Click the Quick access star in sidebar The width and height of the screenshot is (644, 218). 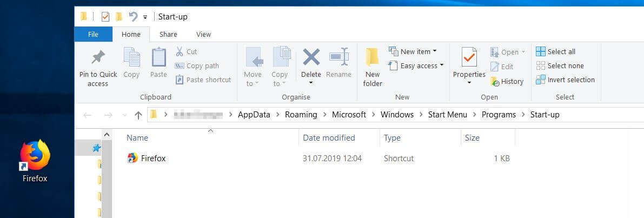[x=96, y=148]
